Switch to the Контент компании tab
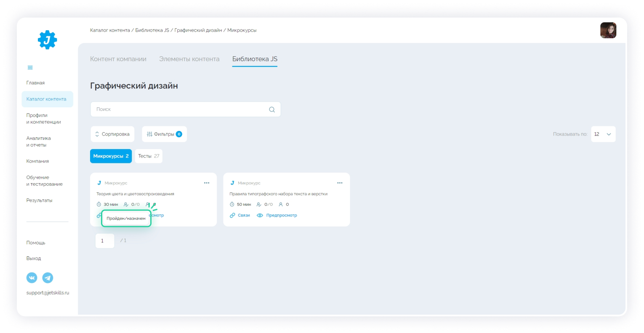The height and width of the screenshot is (333, 644). (118, 59)
